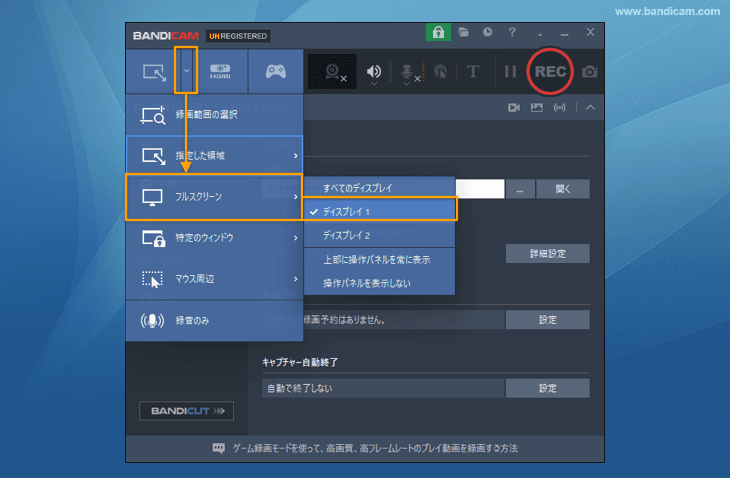Viewport: 730px width, 478px height.
Task: Click 設定 button for recording schedule
Action: (x=548, y=320)
